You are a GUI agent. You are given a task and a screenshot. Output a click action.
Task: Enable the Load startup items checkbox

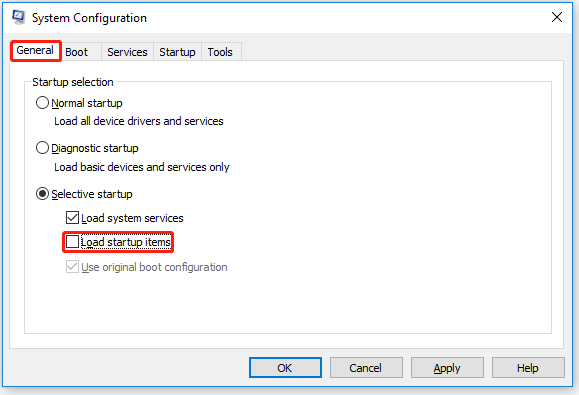pos(72,242)
